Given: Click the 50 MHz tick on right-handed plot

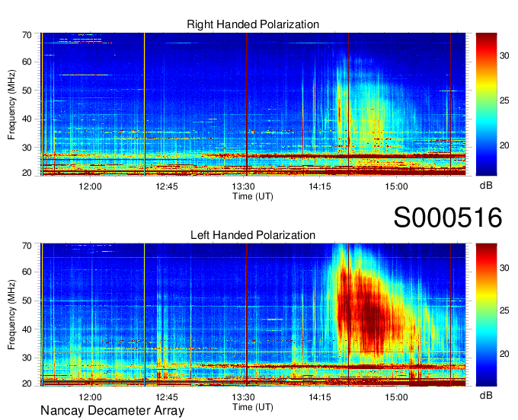Looking at the screenshot, I should pos(27,91).
